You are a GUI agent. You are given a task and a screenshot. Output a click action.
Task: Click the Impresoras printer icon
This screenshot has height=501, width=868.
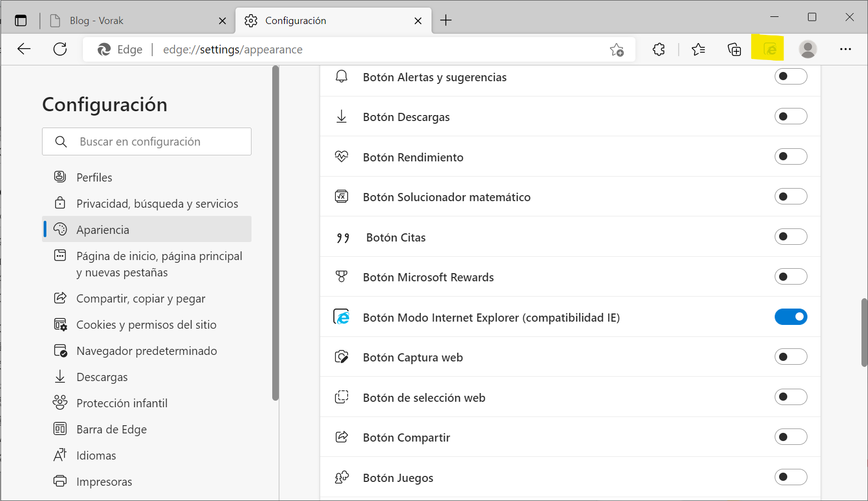60,481
